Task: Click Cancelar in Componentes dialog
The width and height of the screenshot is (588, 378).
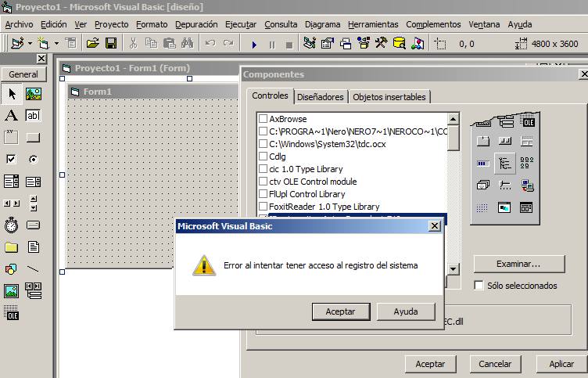Action: (496, 364)
